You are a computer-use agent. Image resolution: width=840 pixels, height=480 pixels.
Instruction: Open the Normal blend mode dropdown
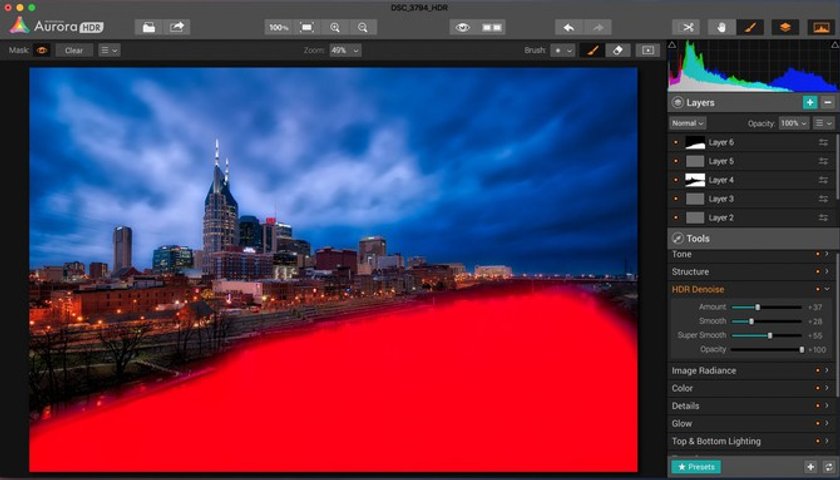click(x=688, y=123)
